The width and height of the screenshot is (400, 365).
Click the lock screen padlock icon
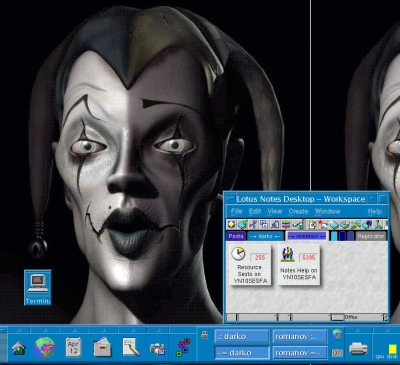[204, 334]
